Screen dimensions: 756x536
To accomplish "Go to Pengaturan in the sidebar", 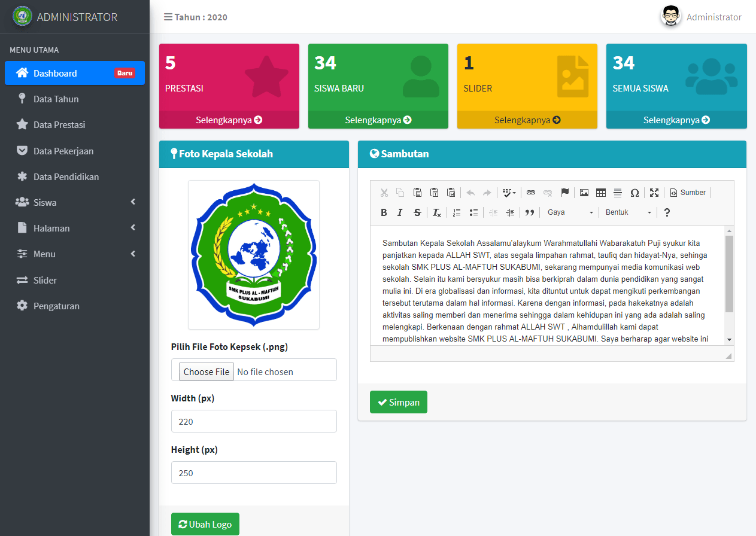I will click(x=56, y=306).
